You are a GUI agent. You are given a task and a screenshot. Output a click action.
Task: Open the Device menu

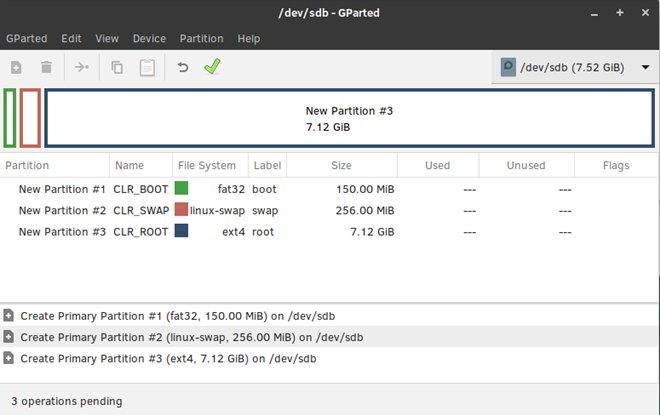[149, 39]
